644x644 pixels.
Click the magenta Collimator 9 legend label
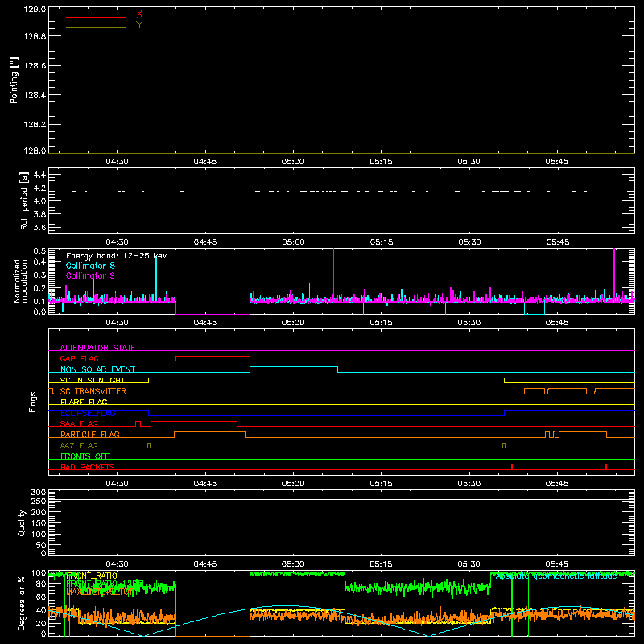click(90, 275)
